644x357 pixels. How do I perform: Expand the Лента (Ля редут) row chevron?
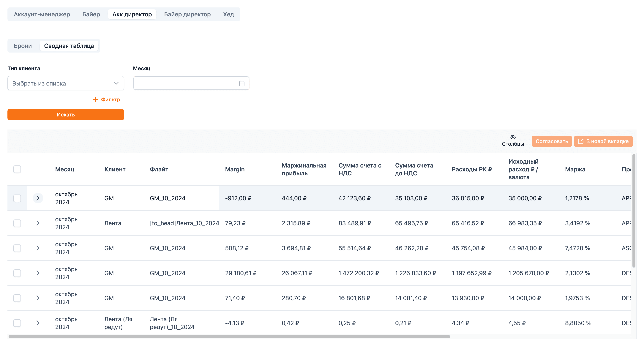[38, 323]
